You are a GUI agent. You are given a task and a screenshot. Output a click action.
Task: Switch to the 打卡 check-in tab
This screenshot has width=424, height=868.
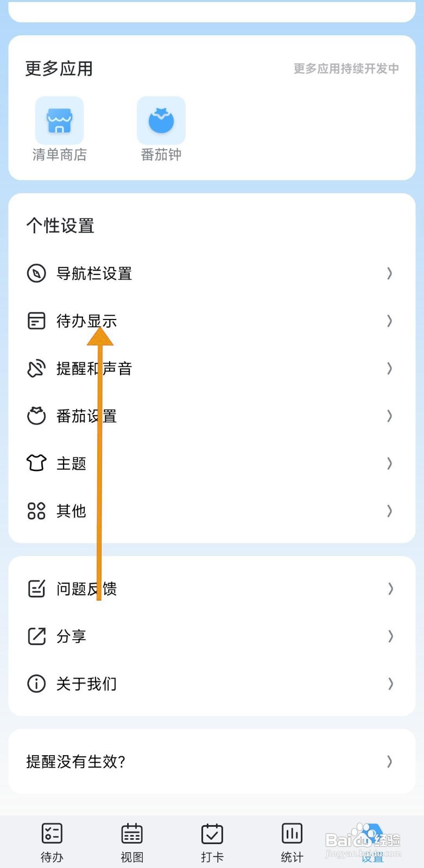[x=212, y=842]
